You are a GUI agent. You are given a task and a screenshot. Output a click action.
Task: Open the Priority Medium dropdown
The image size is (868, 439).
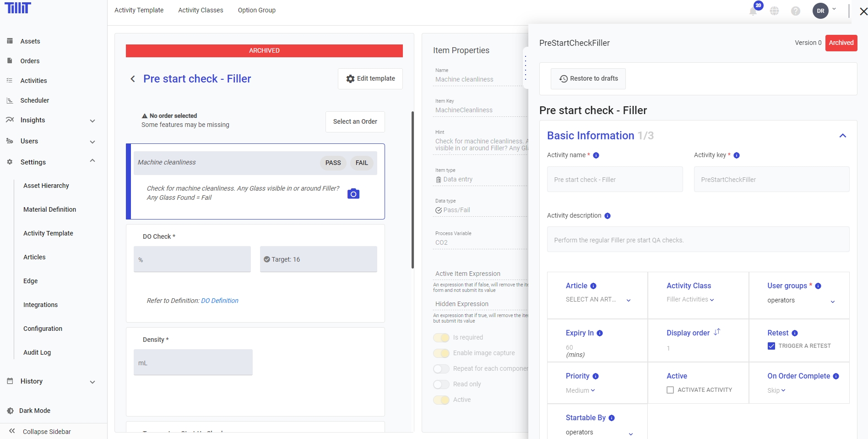coord(580,390)
